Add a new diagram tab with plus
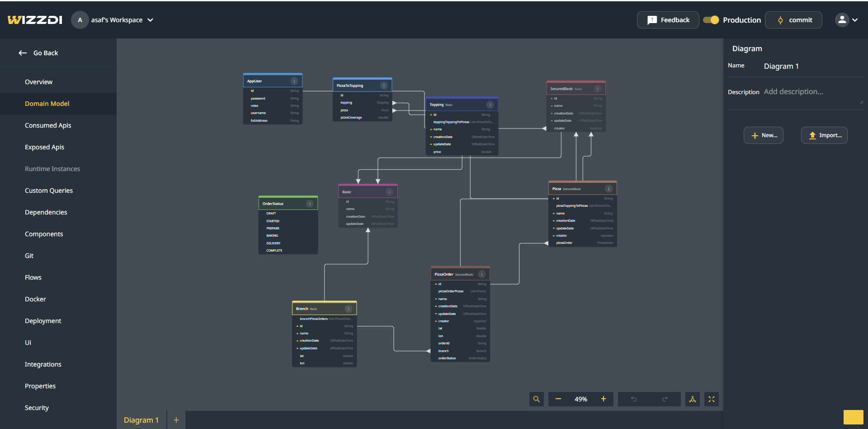Viewport: 868px width, 429px height. (x=176, y=420)
